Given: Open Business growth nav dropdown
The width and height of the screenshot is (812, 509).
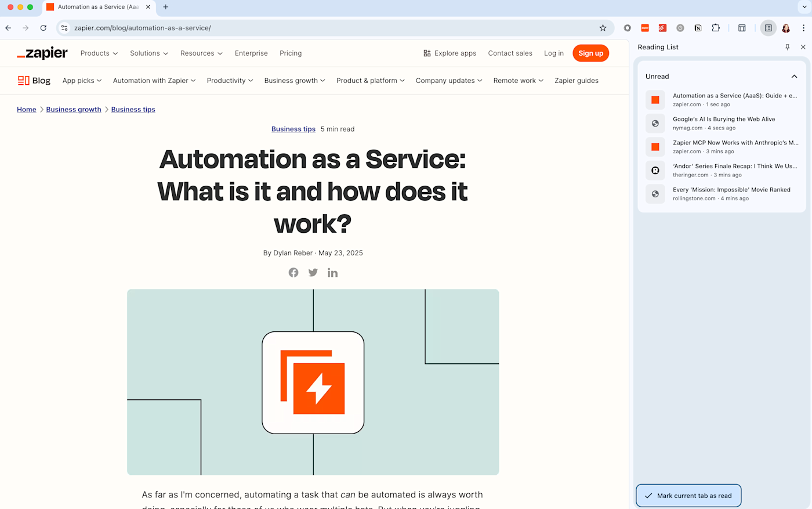Looking at the screenshot, I should (295, 81).
